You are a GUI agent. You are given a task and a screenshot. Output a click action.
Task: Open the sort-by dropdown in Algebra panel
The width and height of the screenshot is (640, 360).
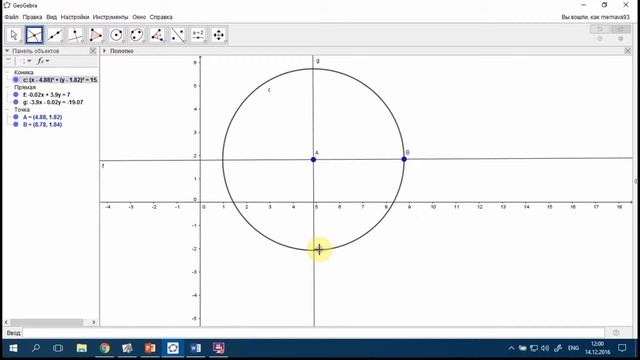pos(25,61)
